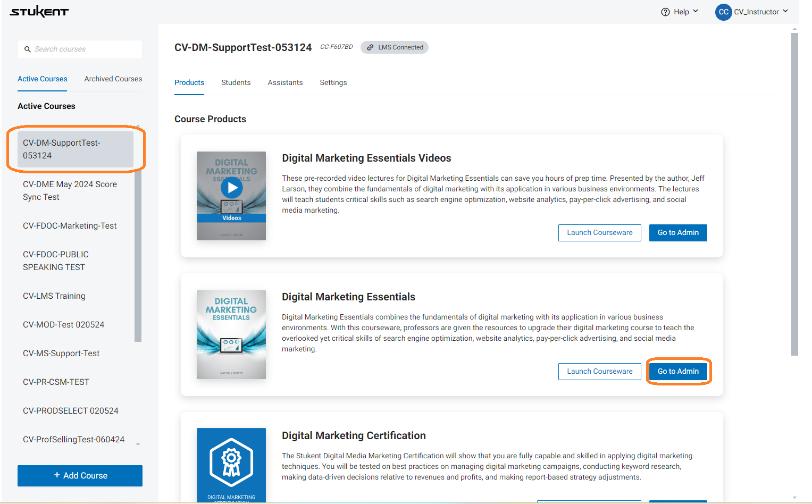Click the Digital Marketing Essentials Videos title
Viewport: 812px width, 504px height.
point(366,158)
